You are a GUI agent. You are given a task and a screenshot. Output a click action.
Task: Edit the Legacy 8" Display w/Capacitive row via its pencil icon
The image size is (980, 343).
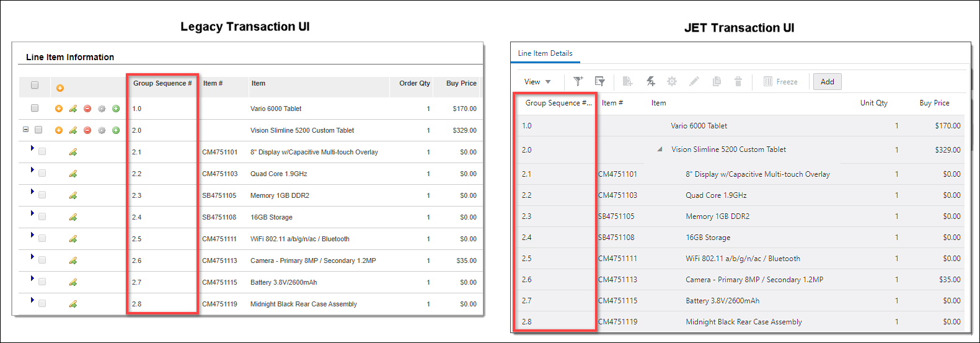73,152
